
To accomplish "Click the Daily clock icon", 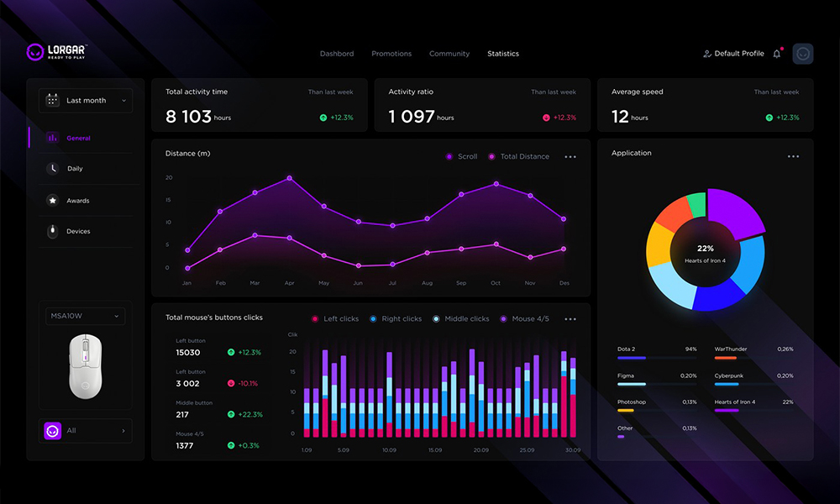I will (x=52, y=168).
